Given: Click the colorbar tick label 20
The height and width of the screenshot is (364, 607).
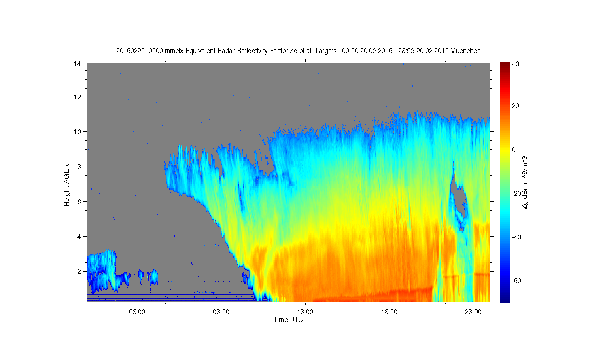Looking at the screenshot, I should [x=516, y=106].
